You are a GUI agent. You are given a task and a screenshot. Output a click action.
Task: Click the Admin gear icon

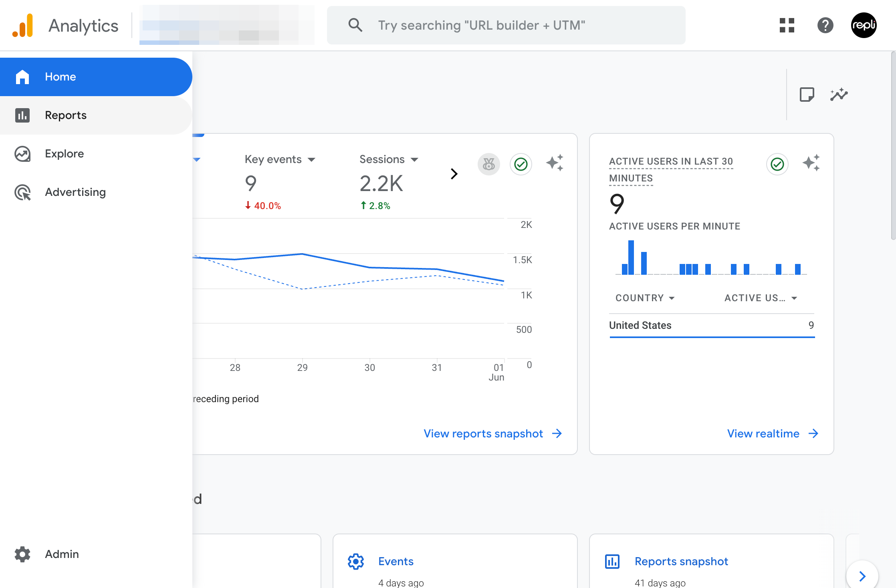click(22, 554)
